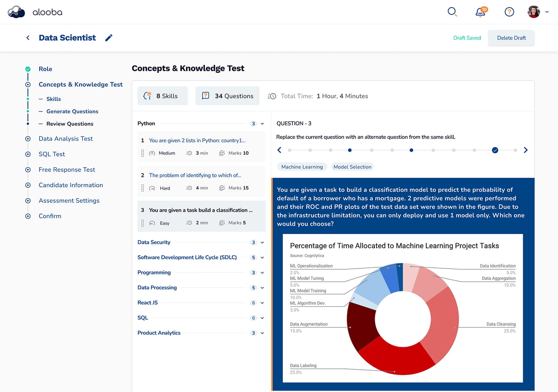Click the Easy difficulty gauge icon
558x392 pixels.
pyautogui.click(x=152, y=223)
